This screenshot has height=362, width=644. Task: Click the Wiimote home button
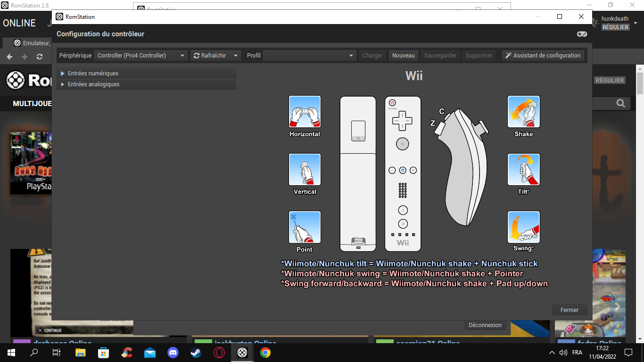pos(403,170)
